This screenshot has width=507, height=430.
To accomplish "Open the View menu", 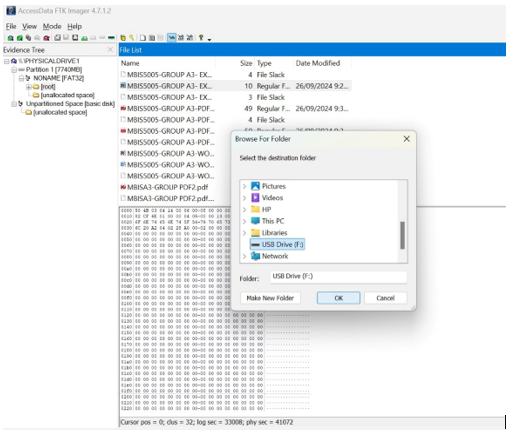I will click(x=29, y=26).
